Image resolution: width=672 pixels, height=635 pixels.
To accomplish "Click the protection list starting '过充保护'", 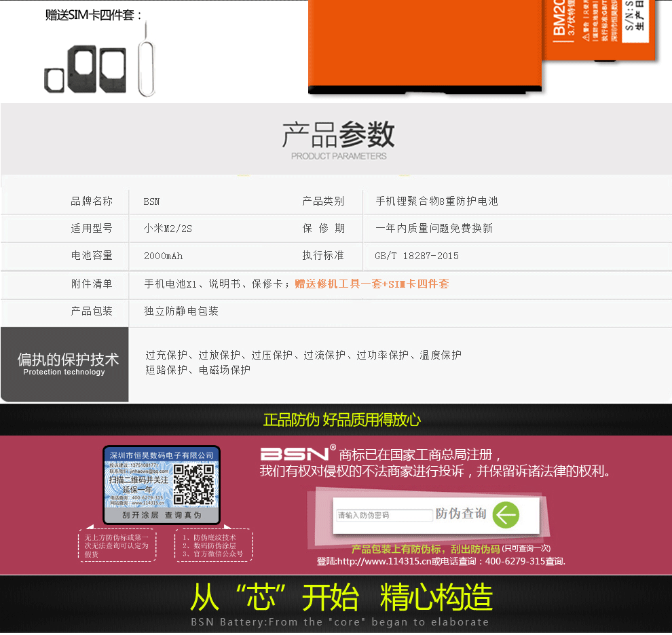I will click(303, 355).
